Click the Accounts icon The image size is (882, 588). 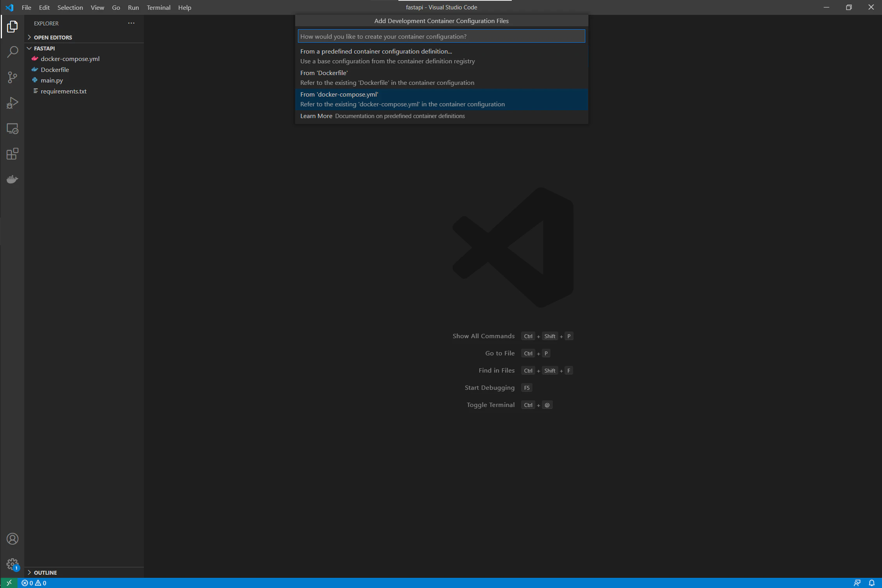click(13, 539)
